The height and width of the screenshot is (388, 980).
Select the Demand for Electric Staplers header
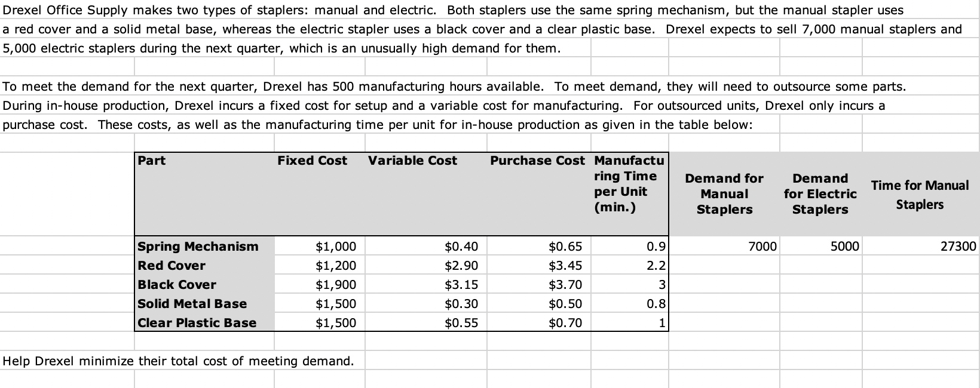click(820, 193)
